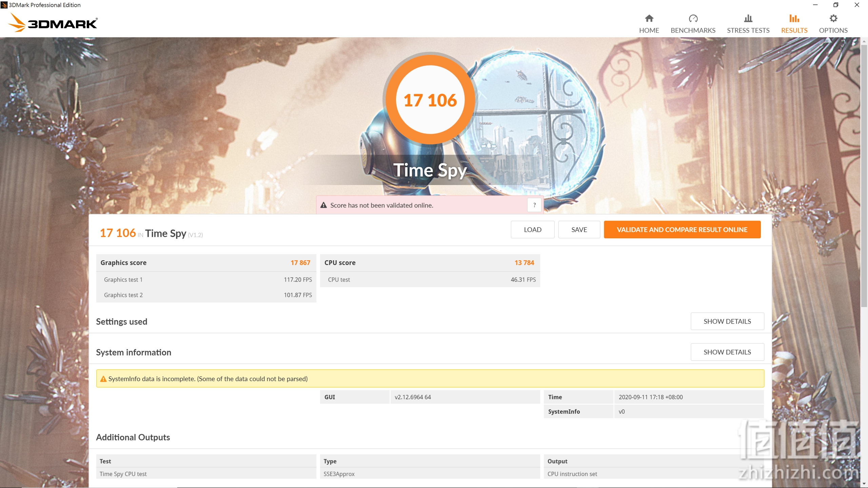Show details for System information
The image size is (868, 488).
[727, 352]
